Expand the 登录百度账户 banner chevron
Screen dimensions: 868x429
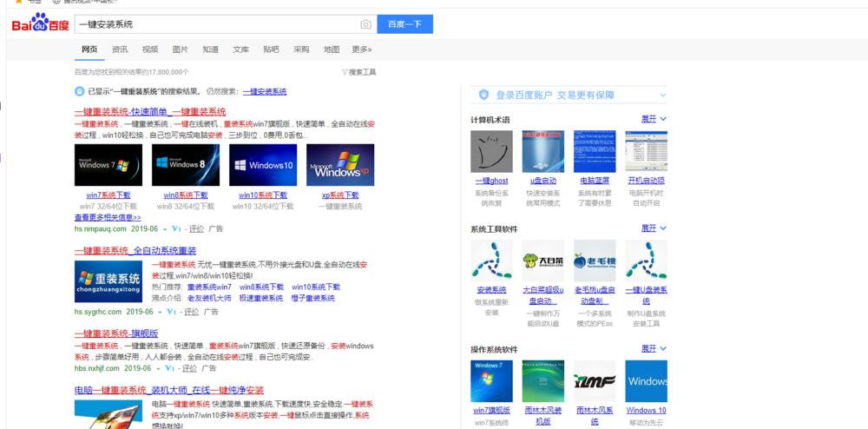(x=662, y=96)
